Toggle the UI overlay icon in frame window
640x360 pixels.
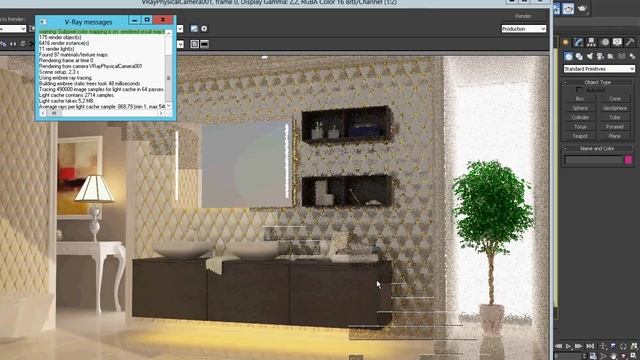195,44
